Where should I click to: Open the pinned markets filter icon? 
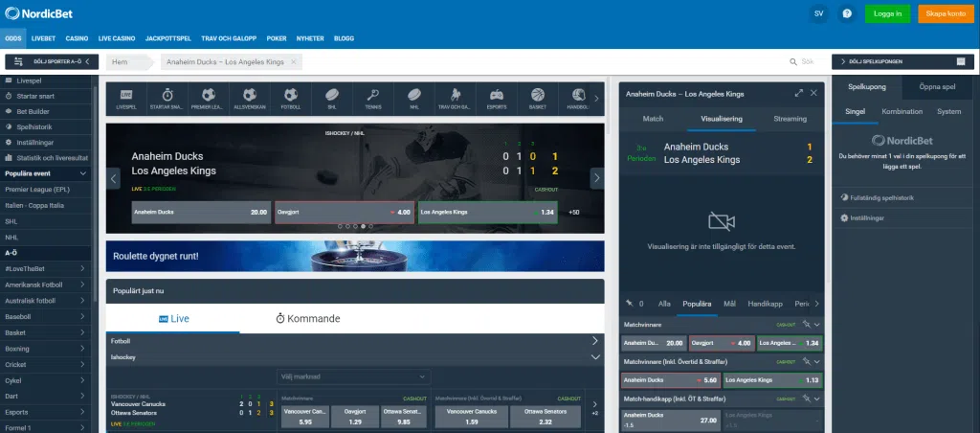(x=630, y=304)
